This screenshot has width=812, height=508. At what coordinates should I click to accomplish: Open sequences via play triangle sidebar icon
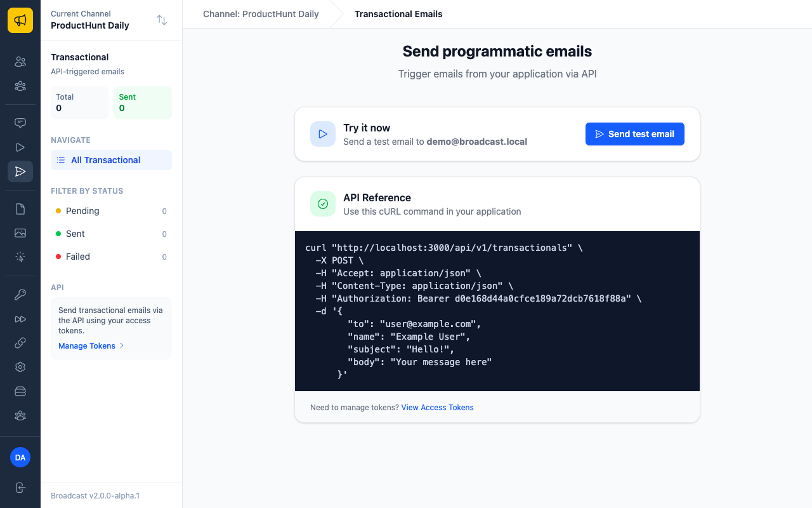[x=20, y=147]
